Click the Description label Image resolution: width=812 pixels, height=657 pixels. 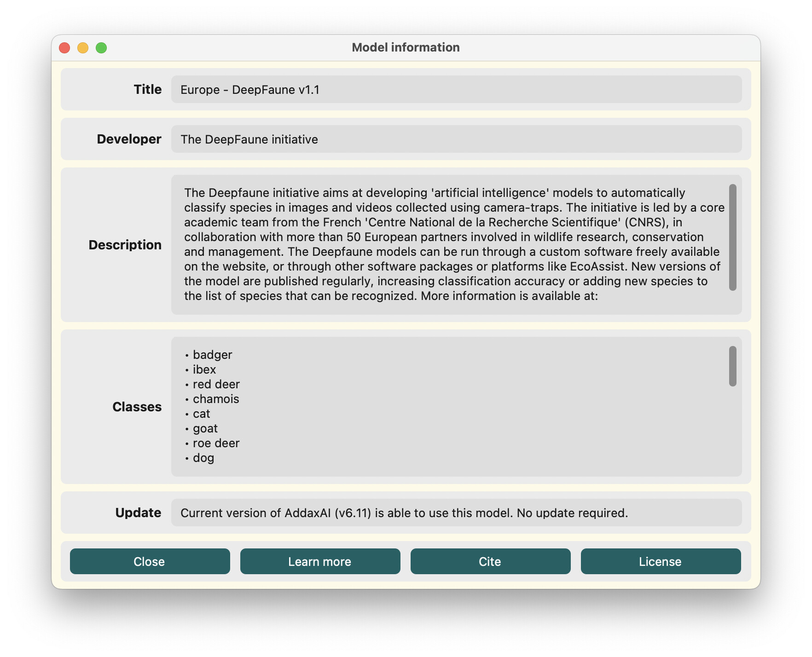[125, 245]
